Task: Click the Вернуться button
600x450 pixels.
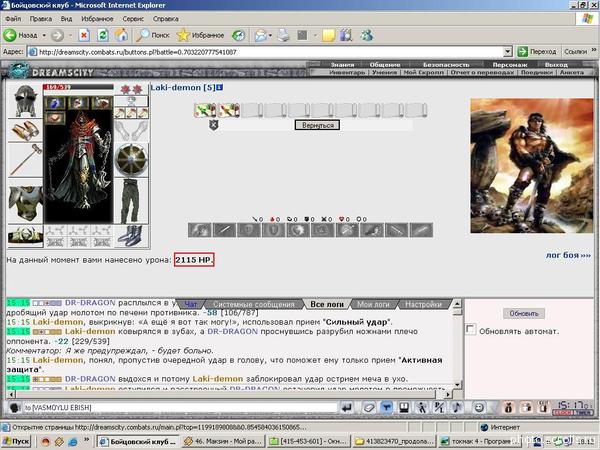Action: [317, 125]
